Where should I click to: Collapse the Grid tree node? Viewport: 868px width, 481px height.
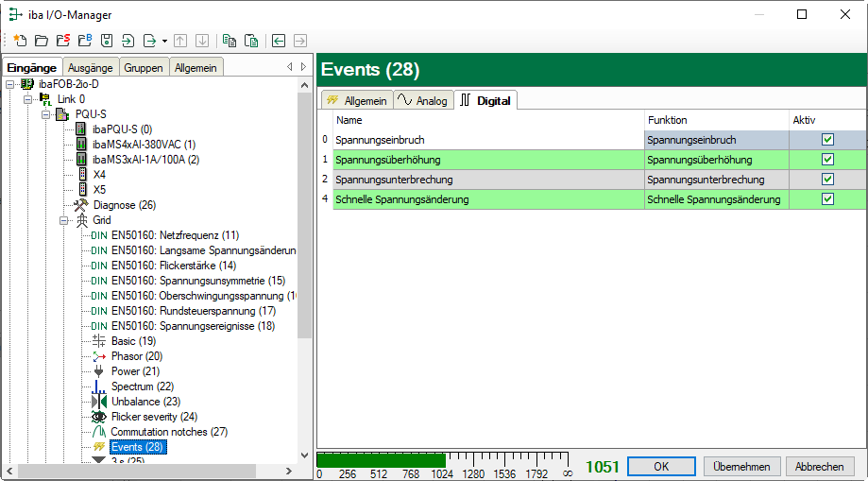[63, 220]
